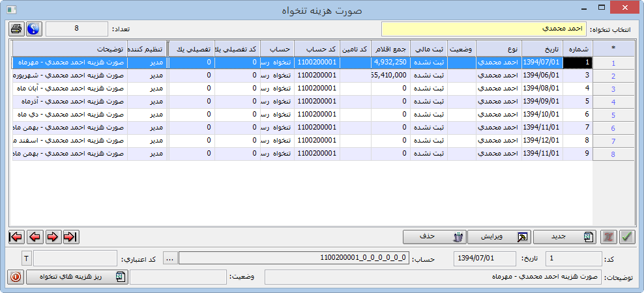This screenshot has height=293, width=644.
Task: Click the حذف (Delete) button
Action: pyautogui.click(x=435, y=237)
